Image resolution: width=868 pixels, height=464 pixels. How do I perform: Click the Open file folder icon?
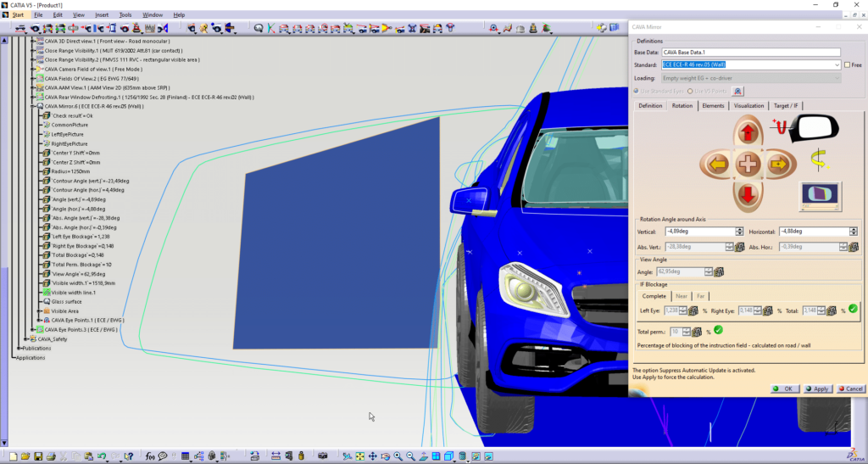(25, 457)
